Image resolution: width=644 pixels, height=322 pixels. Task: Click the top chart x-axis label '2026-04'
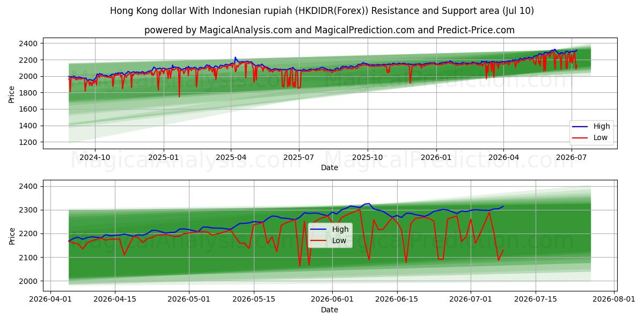pyautogui.click(x=503, y=158)
